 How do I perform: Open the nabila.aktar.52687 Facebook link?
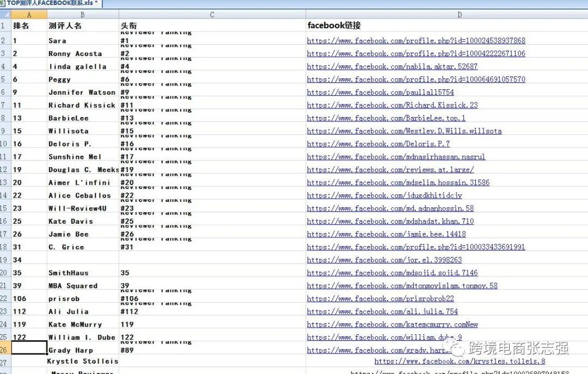392,66
